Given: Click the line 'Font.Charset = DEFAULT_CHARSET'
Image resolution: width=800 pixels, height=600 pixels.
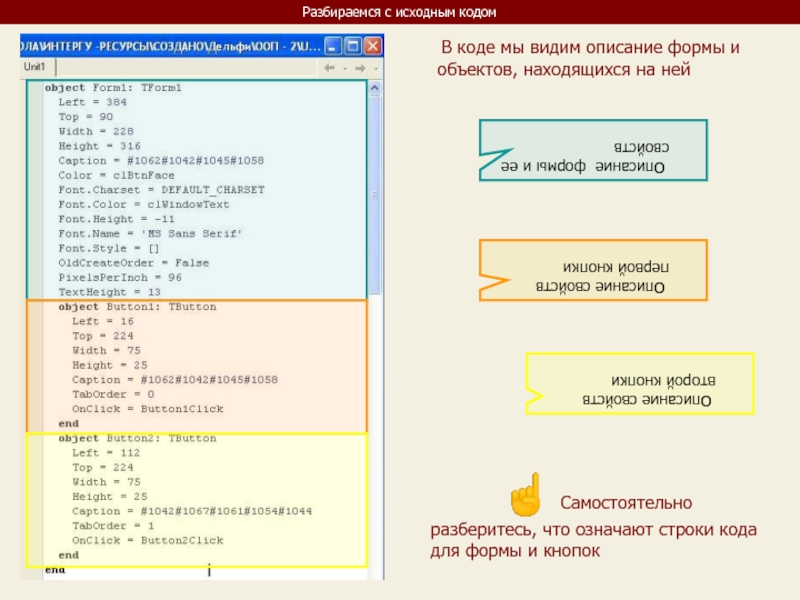Looking at the screenshot, I should pyautogui.click(x=161, y=190).
